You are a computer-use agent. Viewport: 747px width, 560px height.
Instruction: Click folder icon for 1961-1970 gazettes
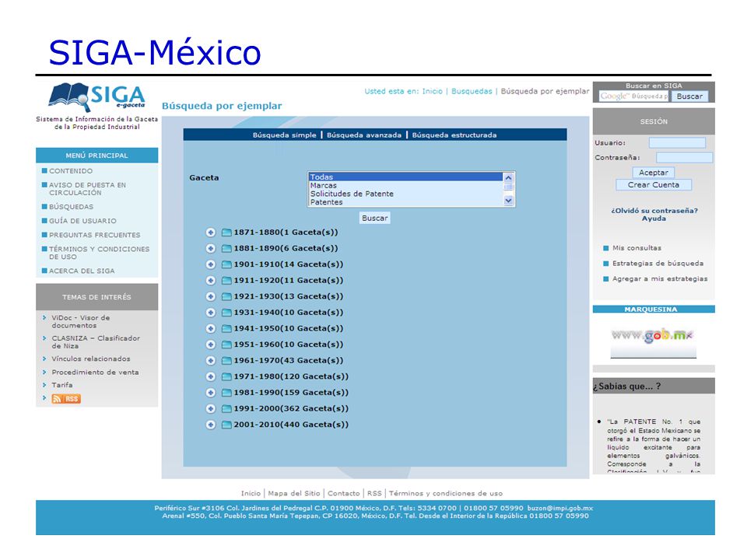click(x=226, y=360)
